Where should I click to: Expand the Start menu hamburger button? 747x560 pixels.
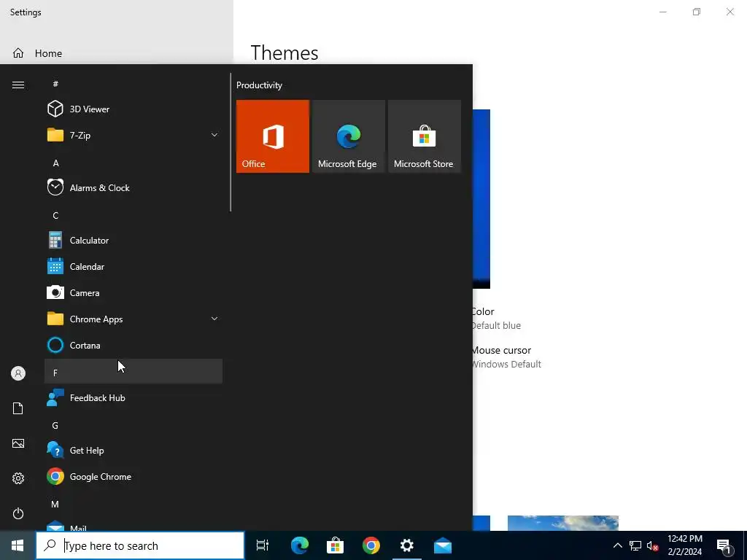[18, 85]
